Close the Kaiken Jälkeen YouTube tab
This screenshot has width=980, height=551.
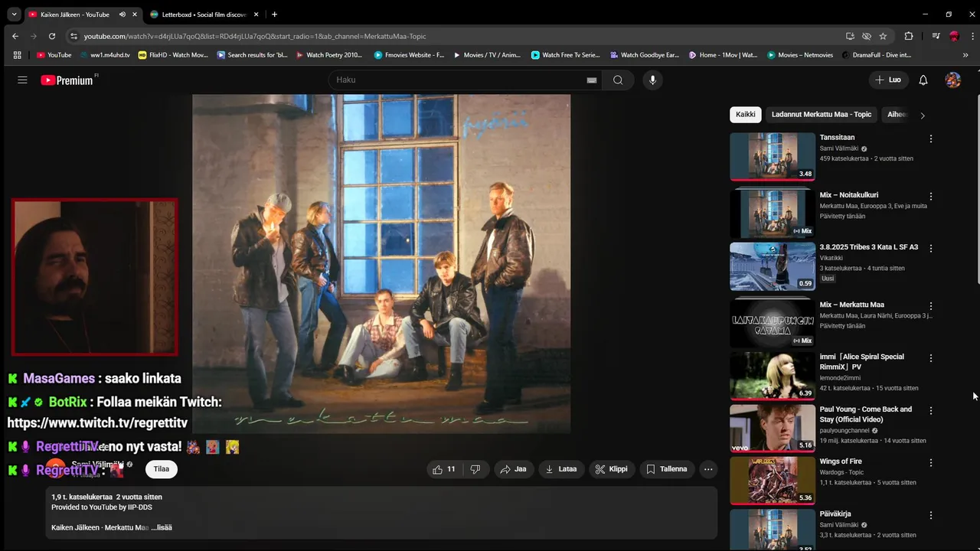136,14
